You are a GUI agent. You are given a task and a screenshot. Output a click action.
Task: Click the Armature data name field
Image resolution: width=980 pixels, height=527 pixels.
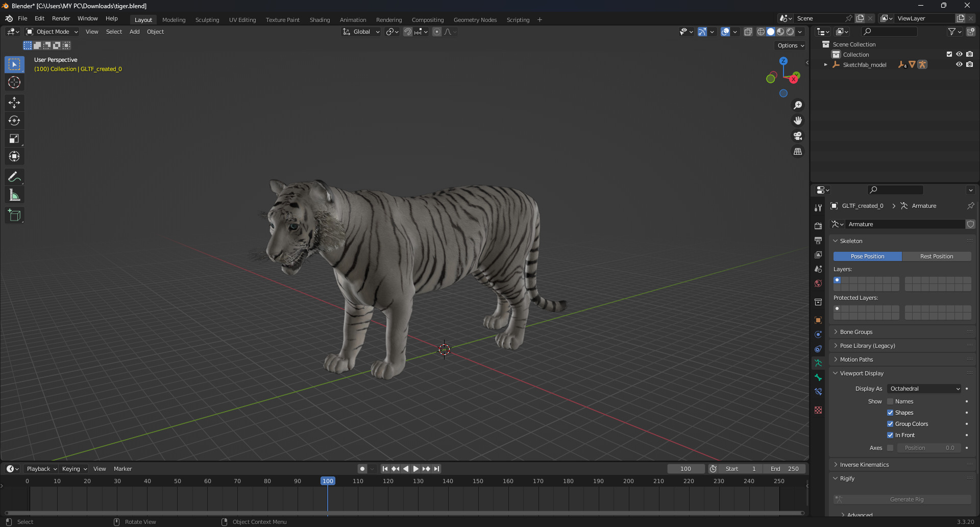tap(904, 224)
